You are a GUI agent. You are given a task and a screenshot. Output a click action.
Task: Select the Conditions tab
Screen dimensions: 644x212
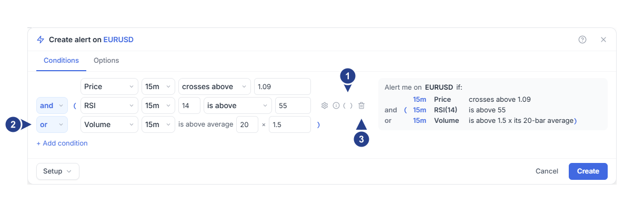tap(61, 61)
